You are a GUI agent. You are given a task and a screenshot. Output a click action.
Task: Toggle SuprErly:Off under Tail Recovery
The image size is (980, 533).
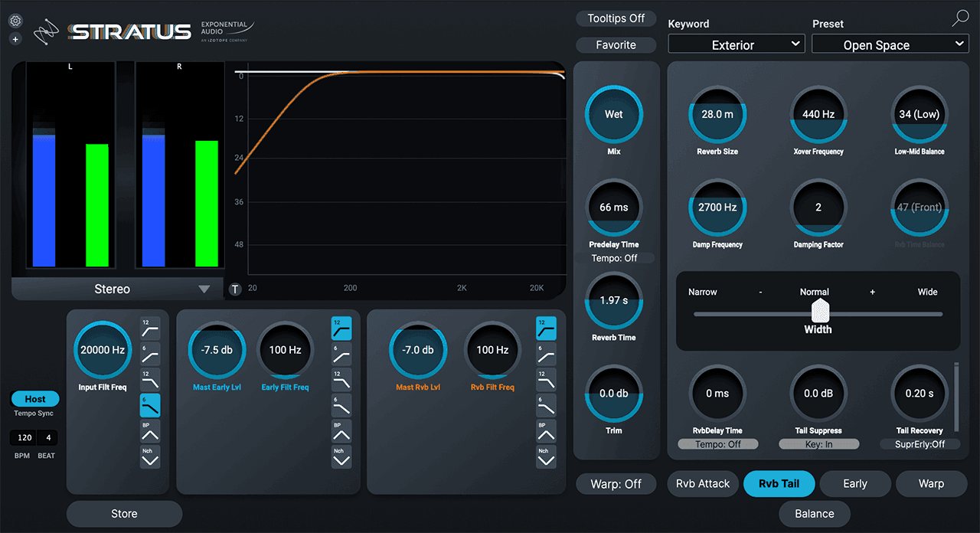coord(920,444)
